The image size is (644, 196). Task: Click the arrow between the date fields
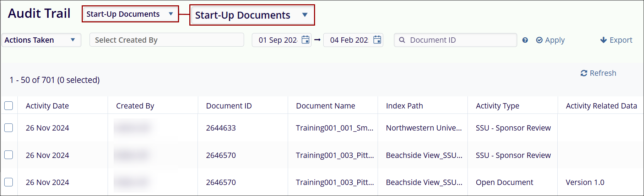(x=317, y=40)
